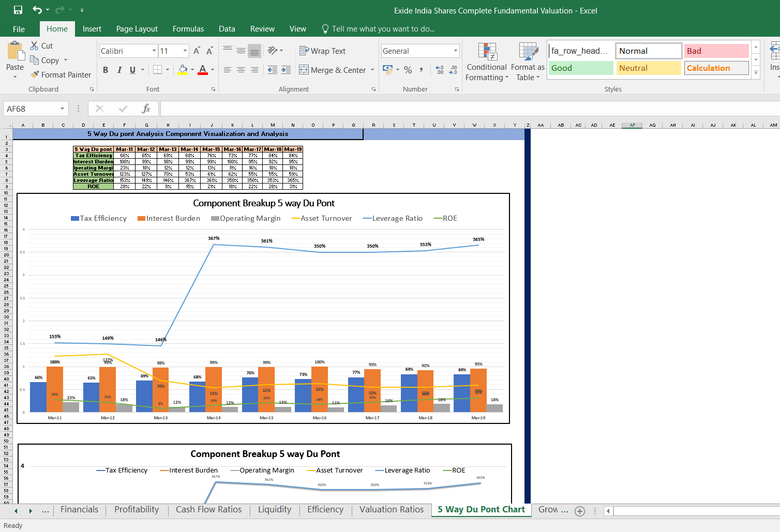Open the Font dialog launcher

click(213, 89)
